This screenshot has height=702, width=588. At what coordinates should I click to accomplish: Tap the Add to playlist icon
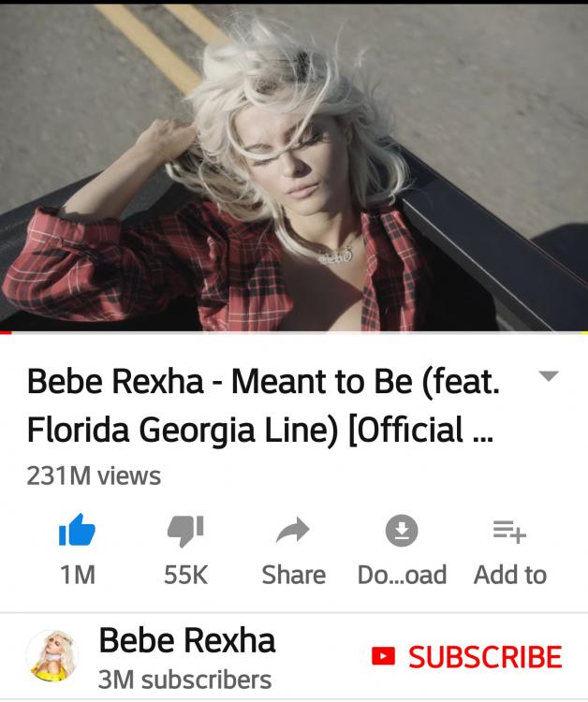[509, 532]
